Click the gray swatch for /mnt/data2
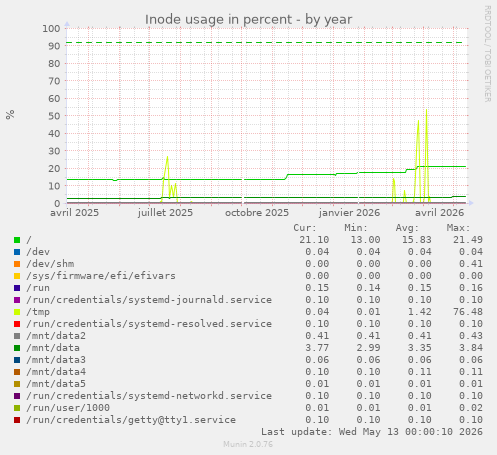 (x=17, y=336)
